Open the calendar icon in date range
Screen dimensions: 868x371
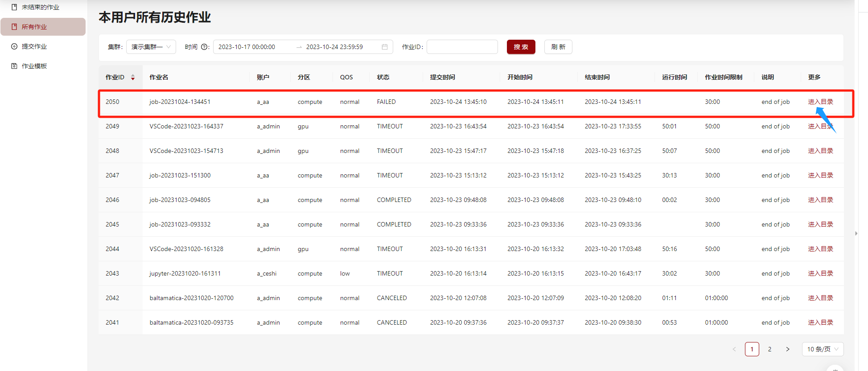coord(385,47)
